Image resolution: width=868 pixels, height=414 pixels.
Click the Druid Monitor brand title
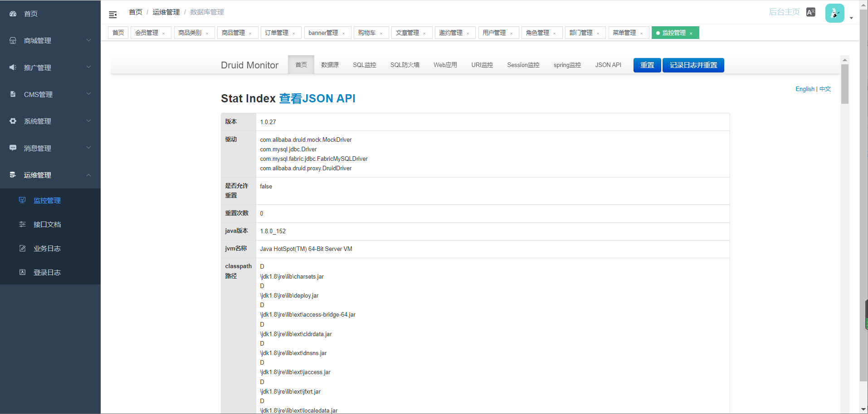[249, 65]
